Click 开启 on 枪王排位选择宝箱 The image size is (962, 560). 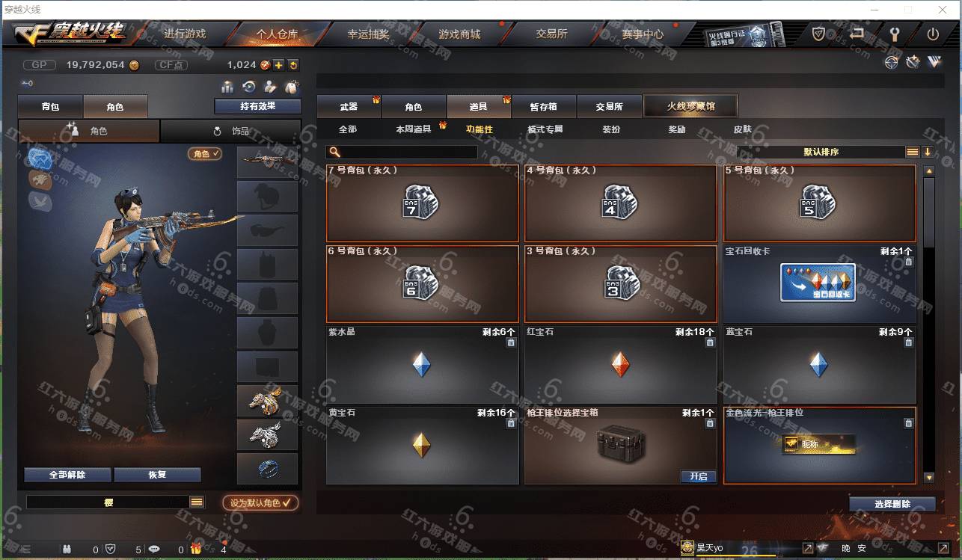point(698,476)
